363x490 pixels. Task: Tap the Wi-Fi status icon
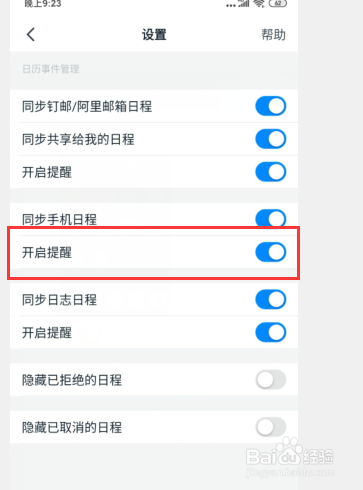[259, 3]
